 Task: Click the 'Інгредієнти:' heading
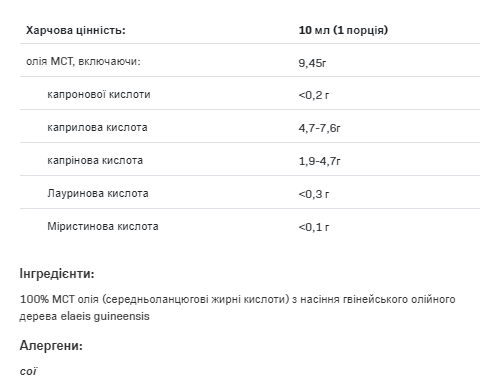tap(57, 274)
